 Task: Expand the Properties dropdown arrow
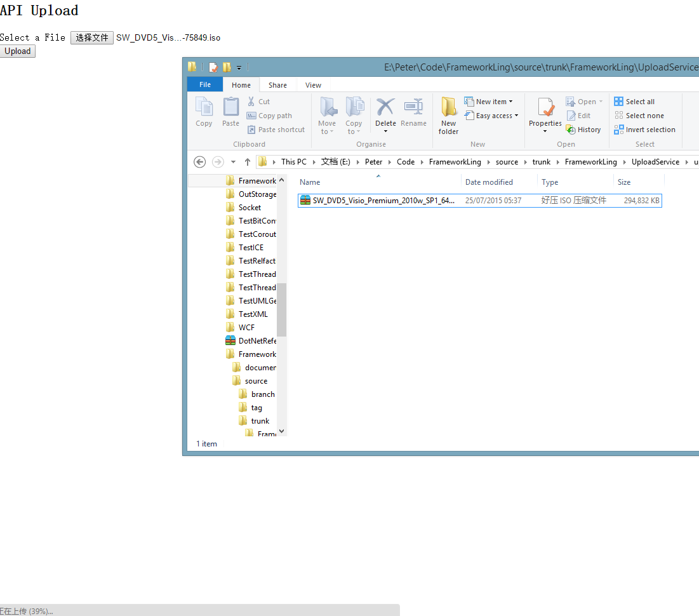pos(545,131)
